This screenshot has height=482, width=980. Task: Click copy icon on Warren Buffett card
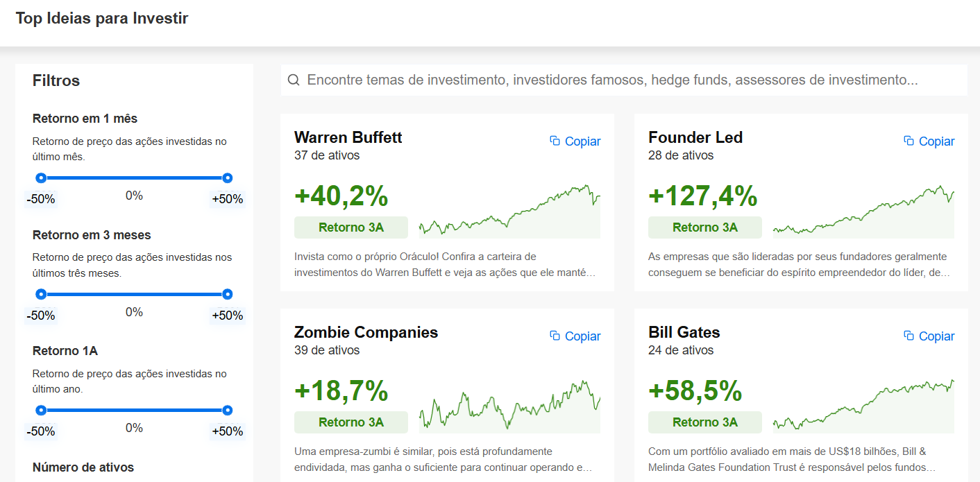click(555, 141)
